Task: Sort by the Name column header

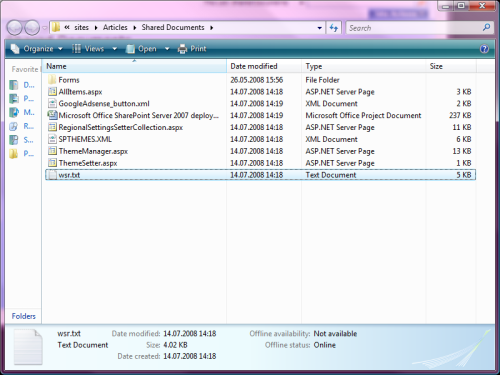Action: point(134,66)
